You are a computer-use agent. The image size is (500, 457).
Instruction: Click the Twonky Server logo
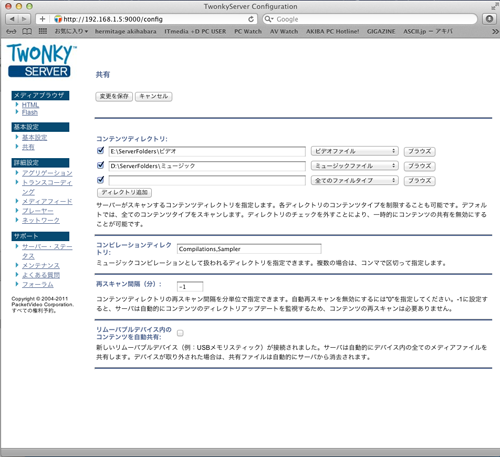tap(41, 60)
